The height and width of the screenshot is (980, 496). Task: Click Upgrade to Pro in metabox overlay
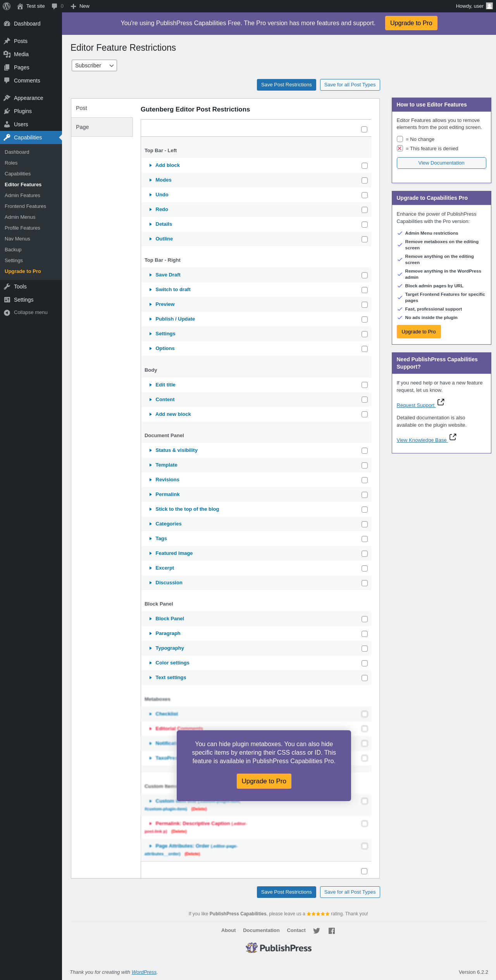click(264, 781)
